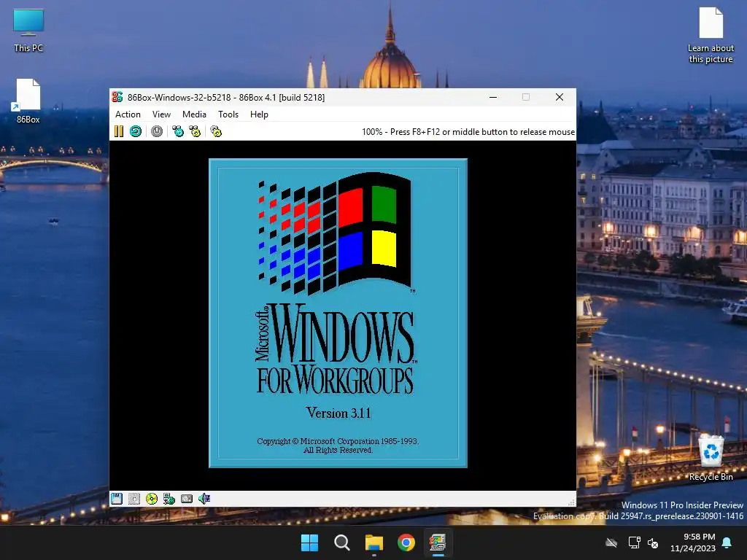Open the clock showing 9:58 PM
This screenshot has width=747, height=560.
(x=693, y=542)
